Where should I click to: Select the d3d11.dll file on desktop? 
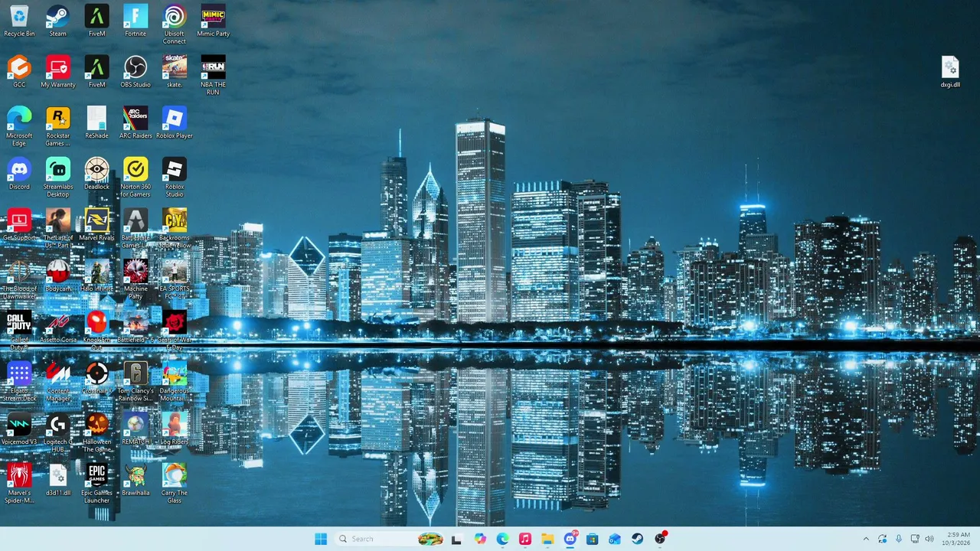(57, 481)
